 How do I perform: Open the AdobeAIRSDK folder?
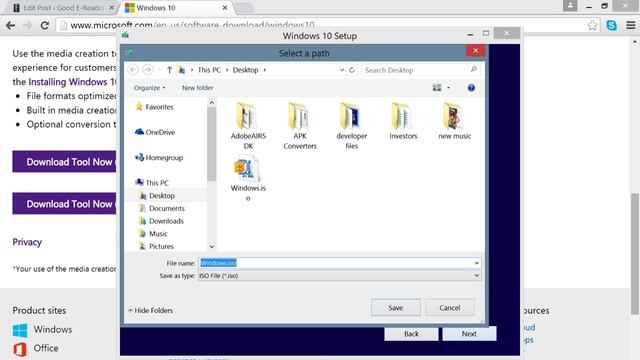coord(248,126)
